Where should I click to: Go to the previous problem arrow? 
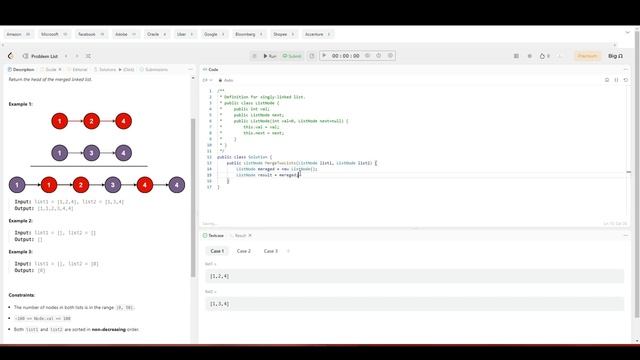(66, 56)
